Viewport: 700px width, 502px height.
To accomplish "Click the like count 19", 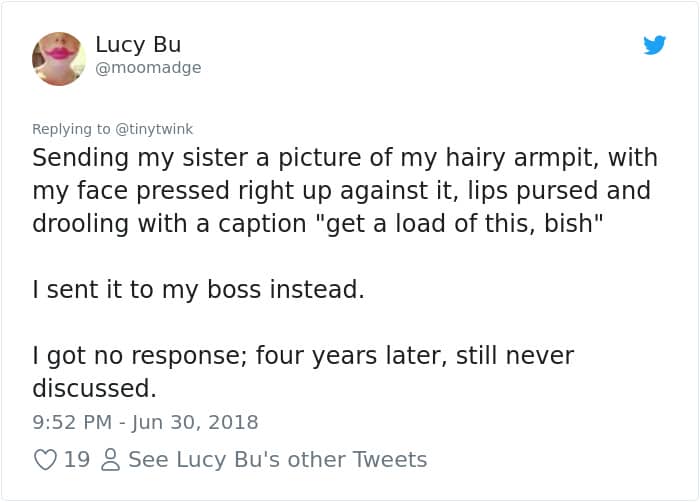I will (77, 460).
